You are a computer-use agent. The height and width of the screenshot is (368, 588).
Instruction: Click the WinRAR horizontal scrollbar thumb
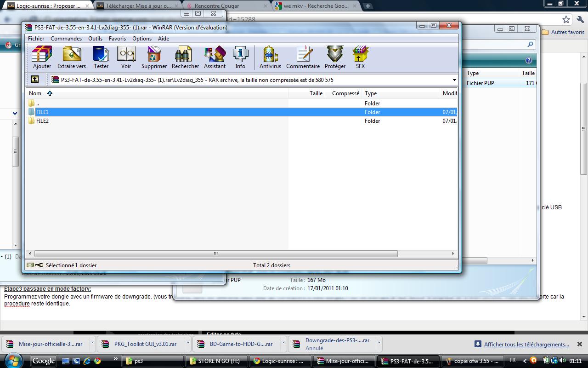tap(216, 253)
